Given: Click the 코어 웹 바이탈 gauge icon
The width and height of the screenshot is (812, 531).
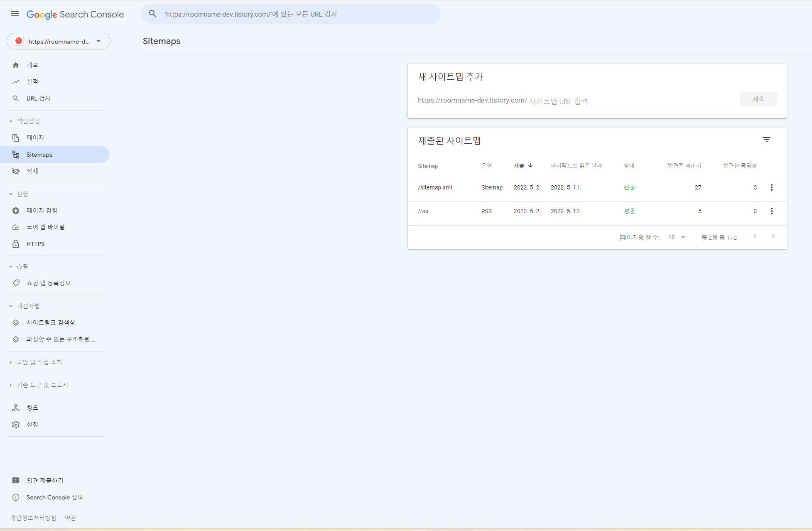Looking at the screenshot, I should (16, 227).
